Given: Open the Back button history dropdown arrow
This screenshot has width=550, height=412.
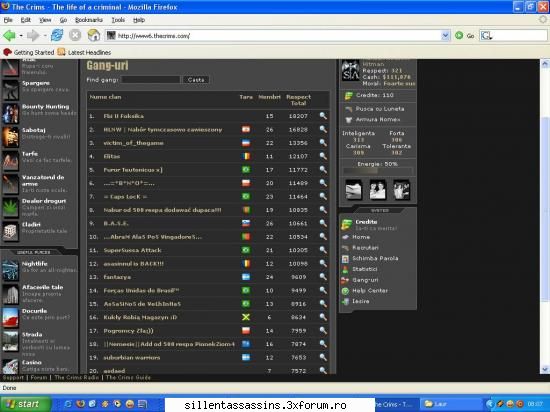Looking at the screenshot, I should [21, 35].
